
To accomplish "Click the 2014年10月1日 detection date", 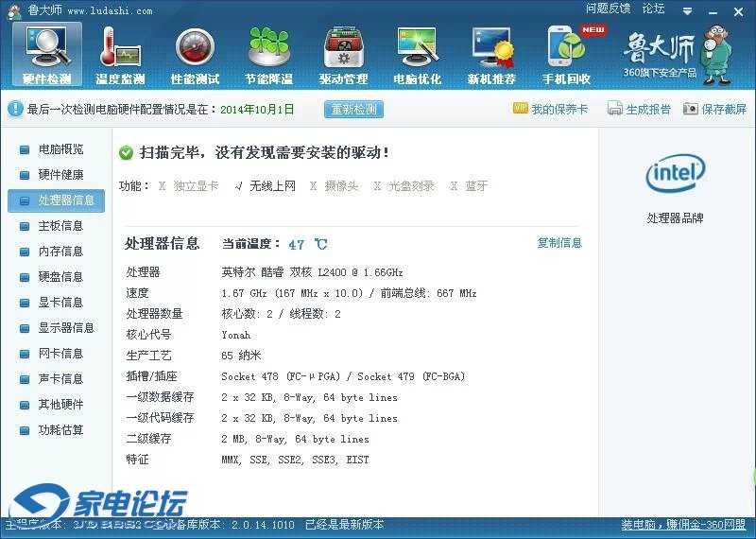I will (257, 110).
